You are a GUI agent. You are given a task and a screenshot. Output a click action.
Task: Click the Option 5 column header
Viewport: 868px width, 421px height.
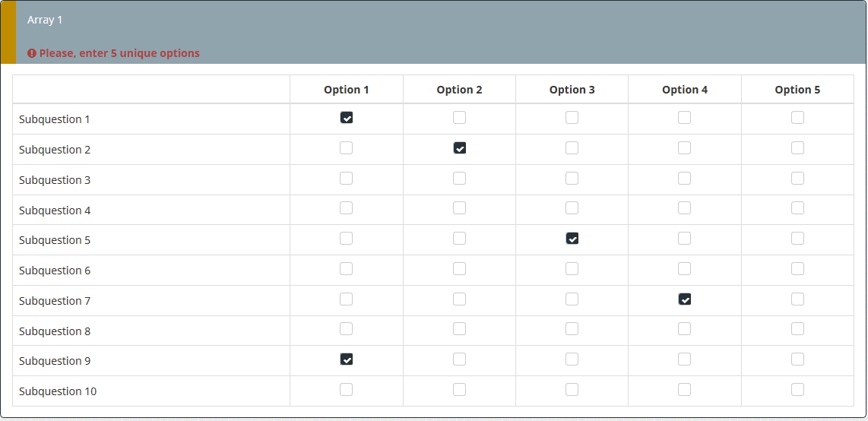pos(797,90)
